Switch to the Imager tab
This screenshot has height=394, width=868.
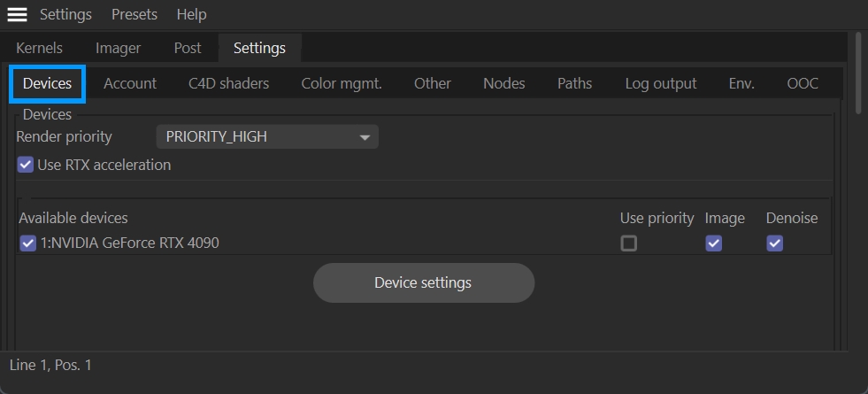pos(118,48)
